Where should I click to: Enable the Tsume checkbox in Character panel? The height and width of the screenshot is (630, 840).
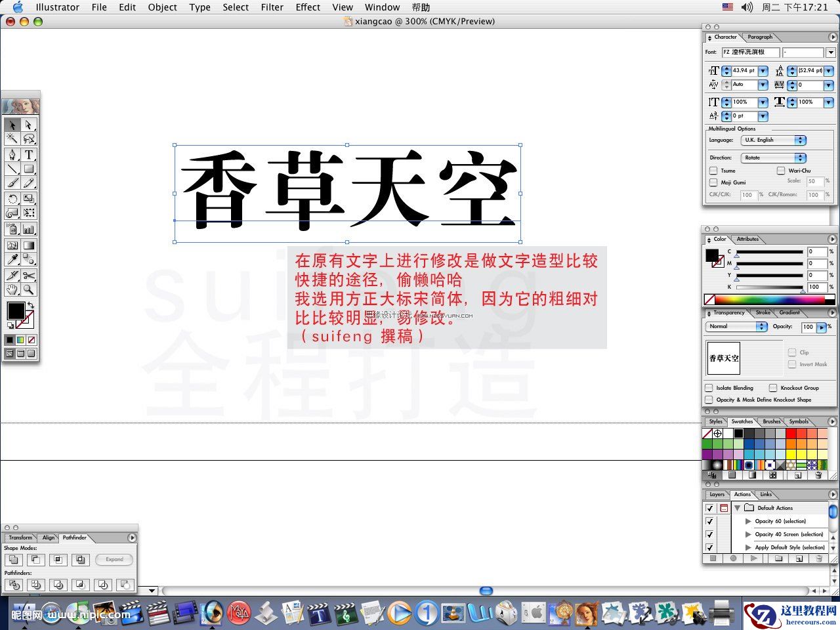point(713,170)
